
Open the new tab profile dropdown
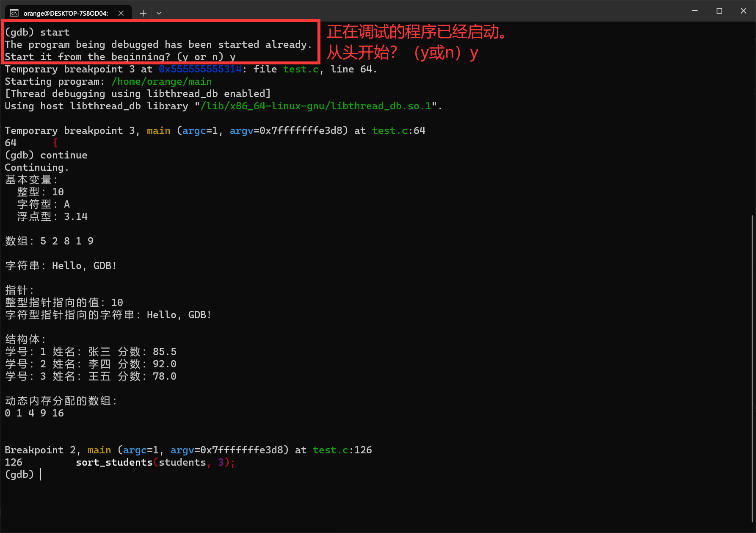[159, 13]
